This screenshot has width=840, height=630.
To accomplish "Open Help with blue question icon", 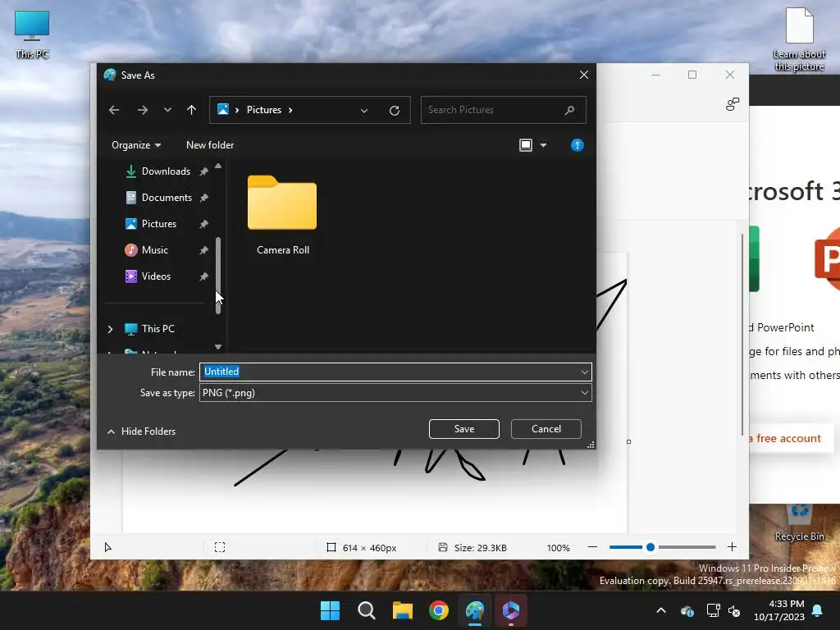I will coord(577,145).
